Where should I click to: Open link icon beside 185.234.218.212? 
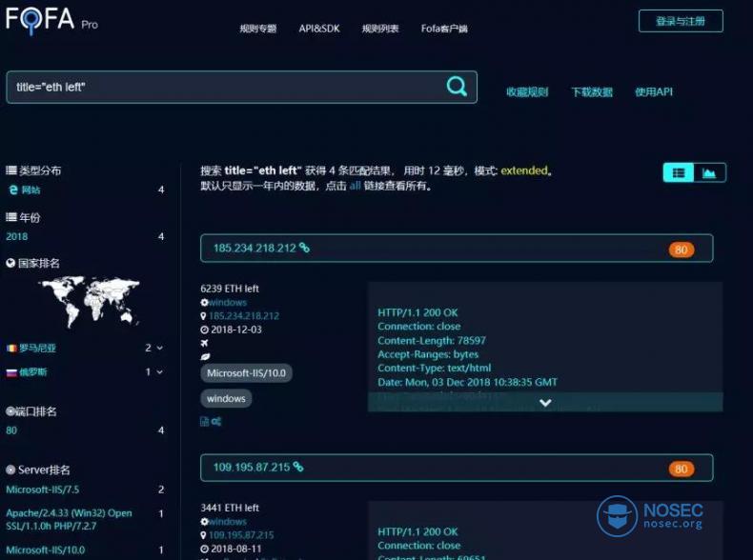(304, 248)
